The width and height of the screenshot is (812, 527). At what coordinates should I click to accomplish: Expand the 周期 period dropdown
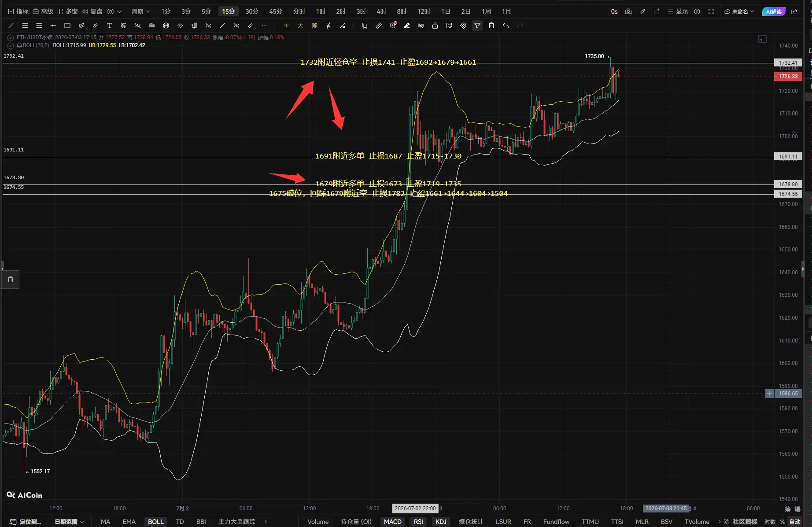click(x=140, y=11)
